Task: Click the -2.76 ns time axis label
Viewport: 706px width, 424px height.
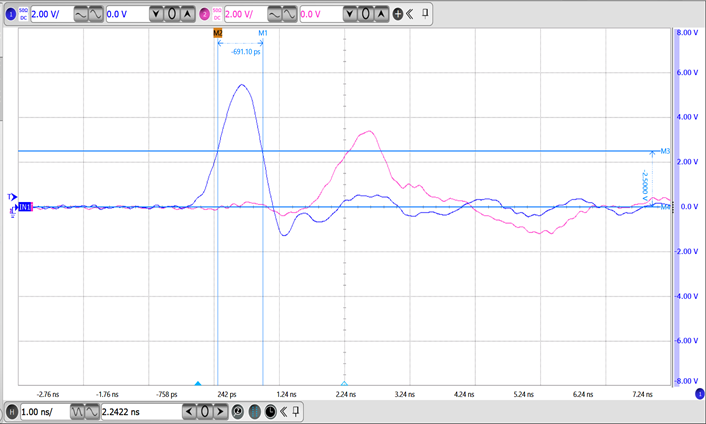Action: pyautogui.click(x=48, y=395)
